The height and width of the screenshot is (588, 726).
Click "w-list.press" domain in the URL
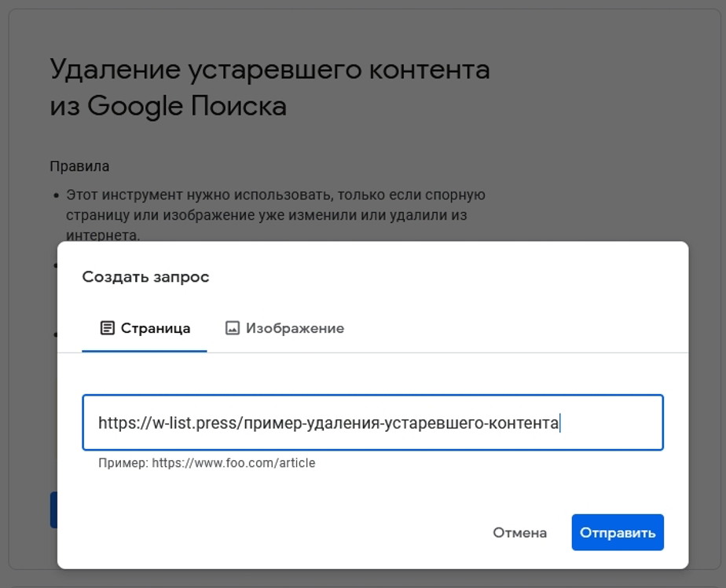point(196,423)
